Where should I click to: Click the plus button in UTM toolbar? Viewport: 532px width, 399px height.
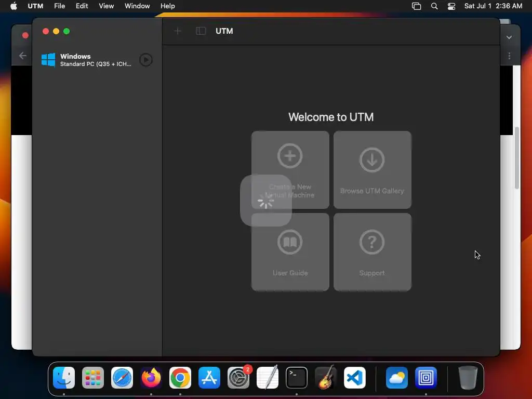click(178, 31)
